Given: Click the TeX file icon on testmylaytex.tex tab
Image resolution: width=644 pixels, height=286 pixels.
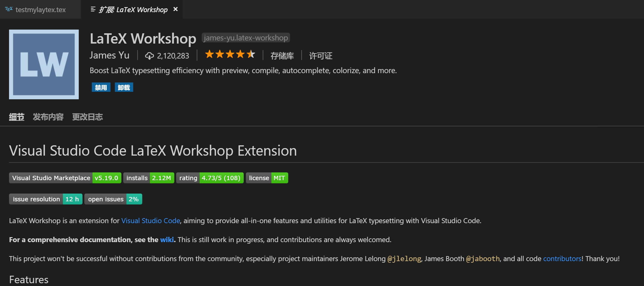Looking at the screenshot, I should [x=9, y=9].
